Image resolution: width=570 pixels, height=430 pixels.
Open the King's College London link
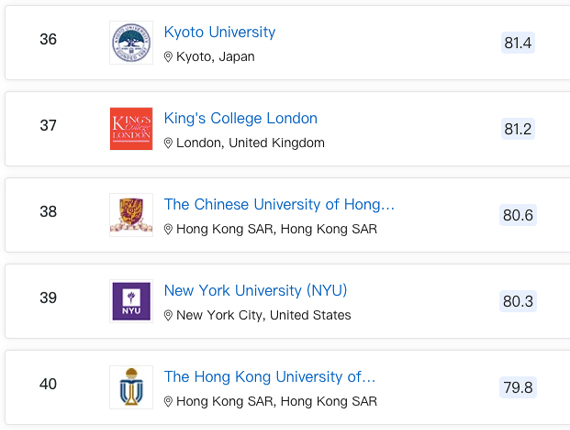(241, 118)
